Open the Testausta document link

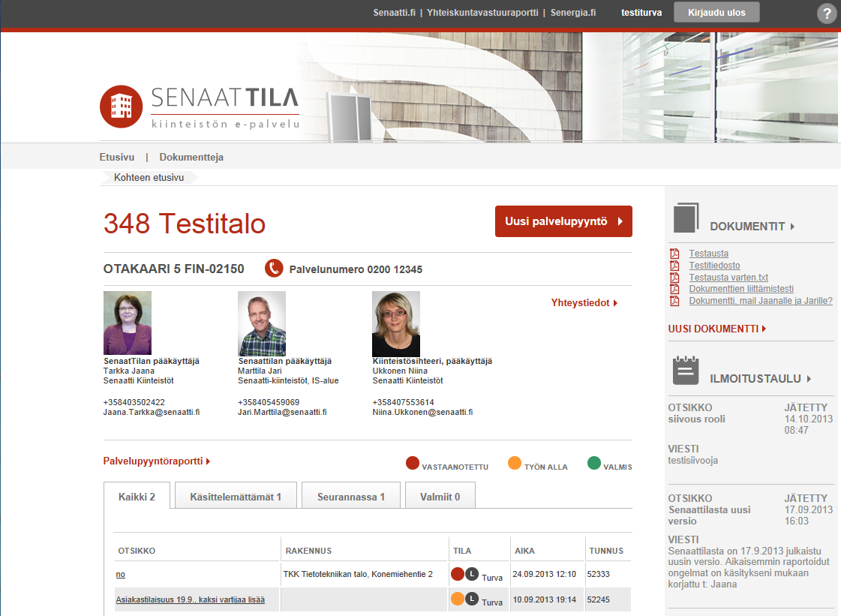(x=708, y=254)
